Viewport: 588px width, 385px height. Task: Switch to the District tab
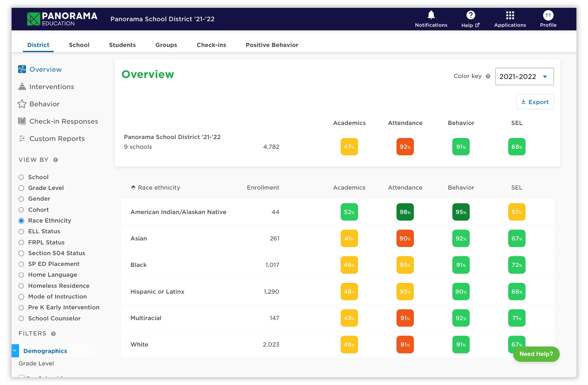click(x=38, y=45)
